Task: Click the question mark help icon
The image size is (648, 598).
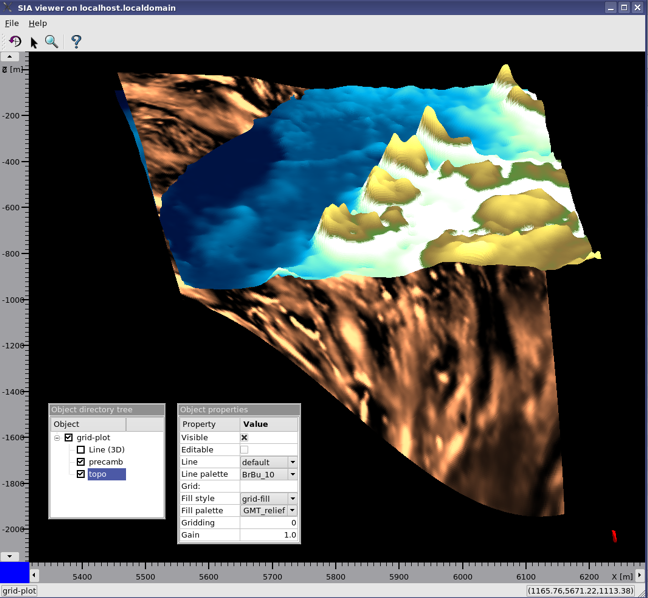Action: pyautogui.click(x=76, y=41)
